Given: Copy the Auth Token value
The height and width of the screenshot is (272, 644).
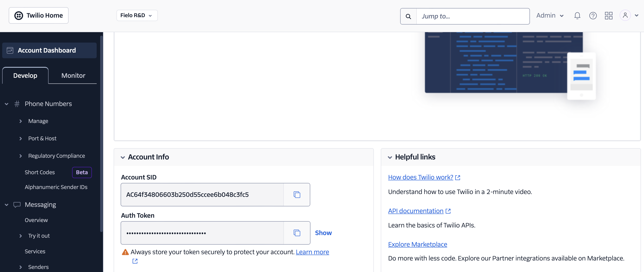Looking at the screenshot, I should [x=297, y=233].
